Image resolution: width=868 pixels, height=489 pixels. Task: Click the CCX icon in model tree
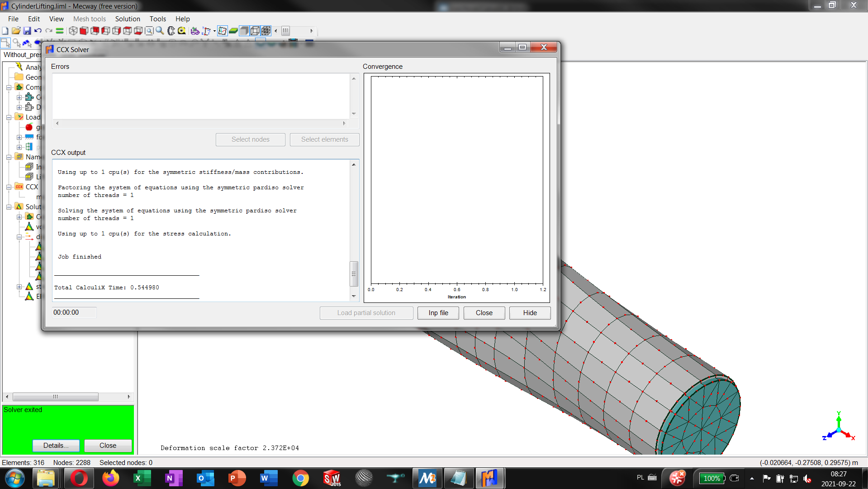pos(19,187)
